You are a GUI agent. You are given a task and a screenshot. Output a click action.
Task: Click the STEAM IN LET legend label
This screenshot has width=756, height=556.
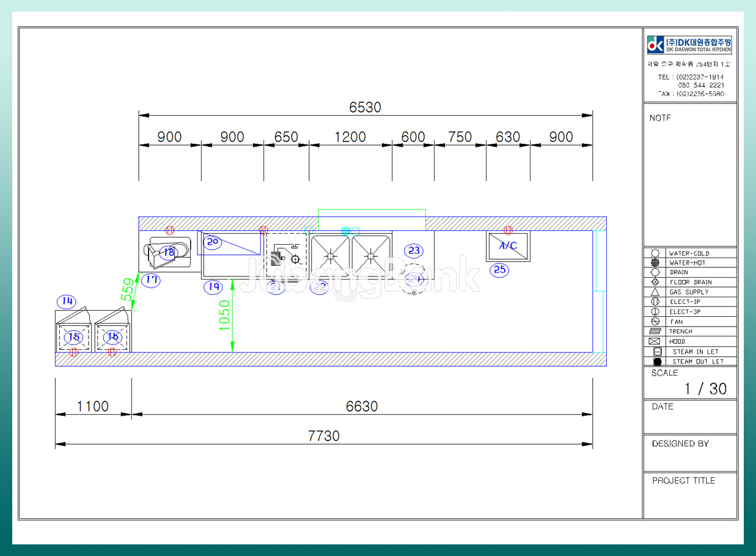(695, 352)
